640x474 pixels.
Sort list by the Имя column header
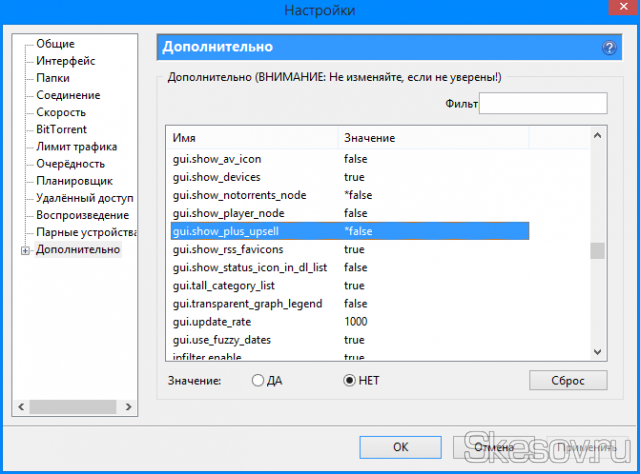pyautogui.click(x=252, y=137)
